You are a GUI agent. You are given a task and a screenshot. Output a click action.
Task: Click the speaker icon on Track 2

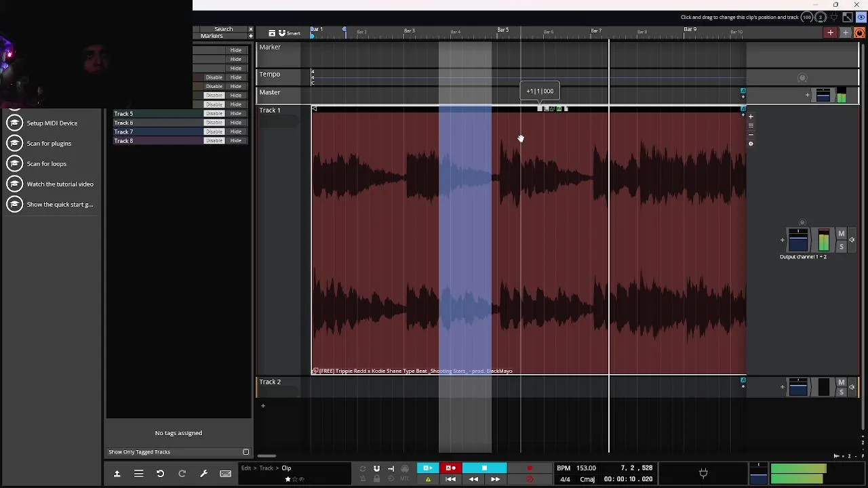(x=852, y=387)
